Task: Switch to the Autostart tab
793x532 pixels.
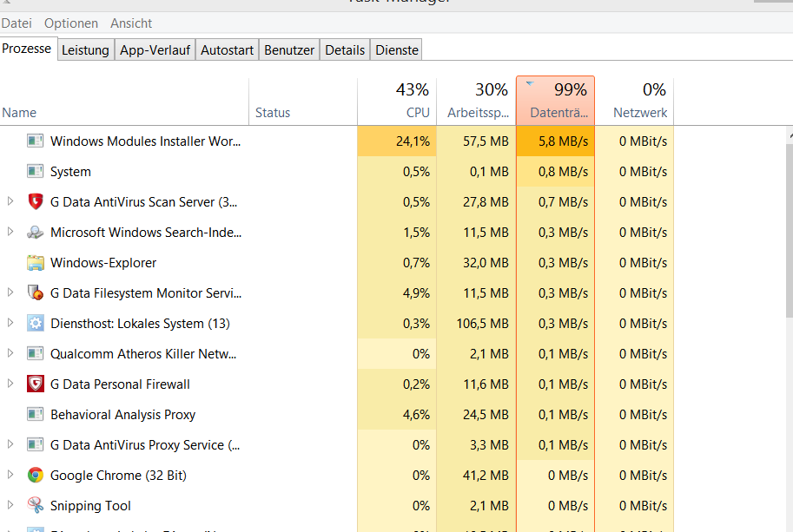Action: (227, 50)
